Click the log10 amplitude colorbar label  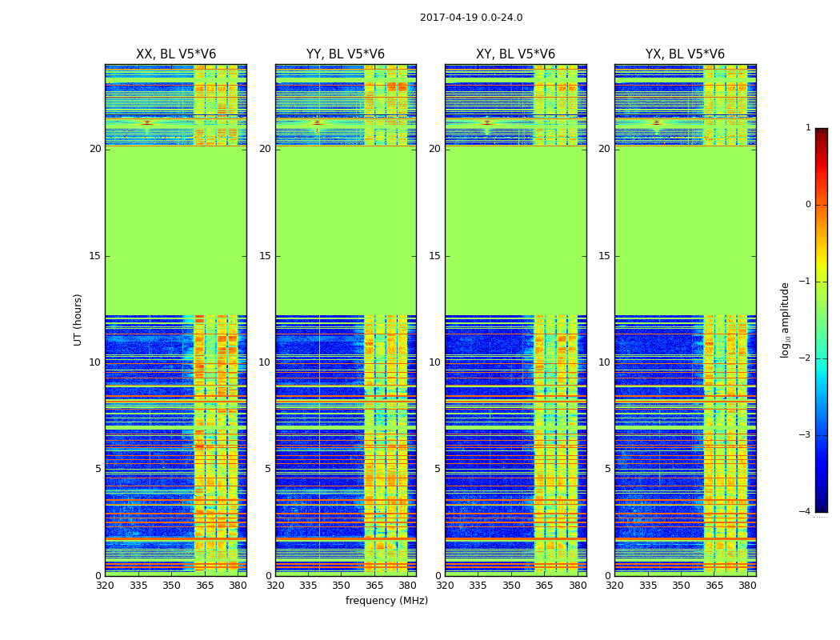pos(785,320)
